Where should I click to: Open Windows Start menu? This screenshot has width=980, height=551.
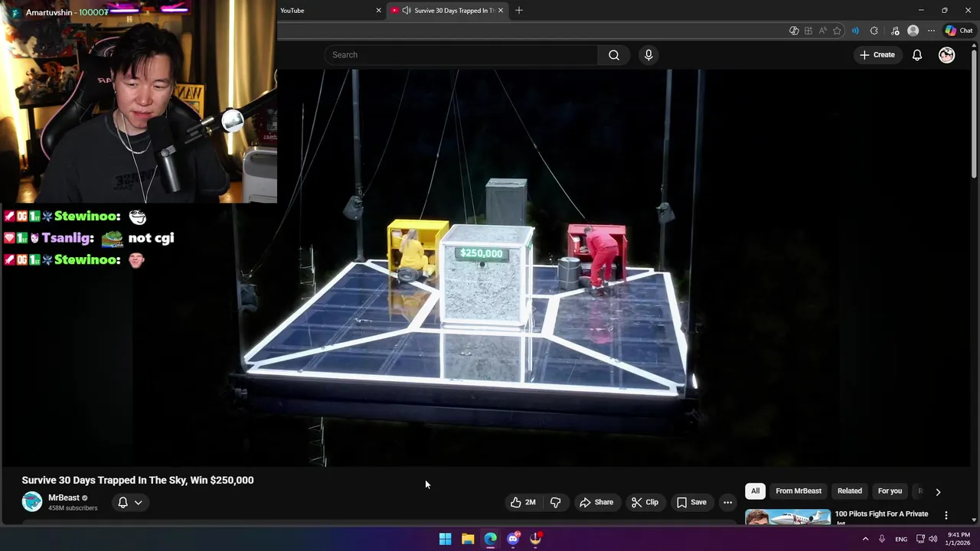(445, 539)
